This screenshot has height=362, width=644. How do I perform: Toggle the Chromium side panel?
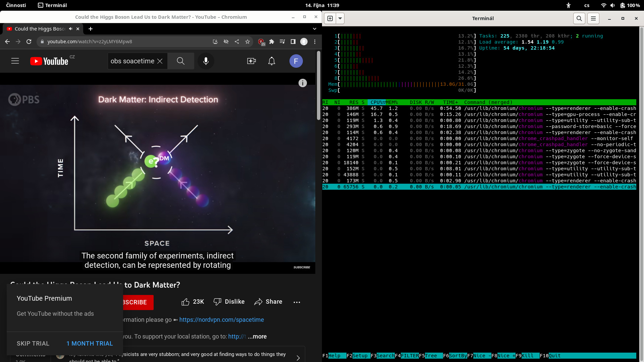tap(293, 42)
